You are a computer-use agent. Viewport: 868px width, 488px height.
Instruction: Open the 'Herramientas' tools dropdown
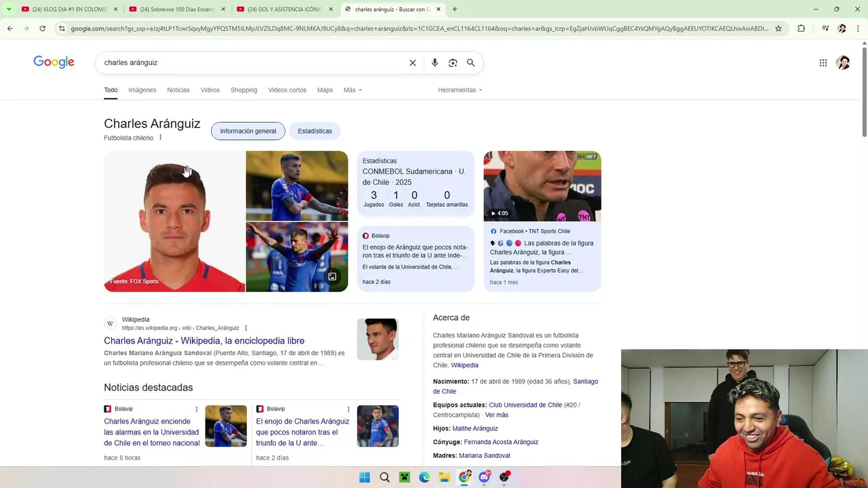point(460,90)
